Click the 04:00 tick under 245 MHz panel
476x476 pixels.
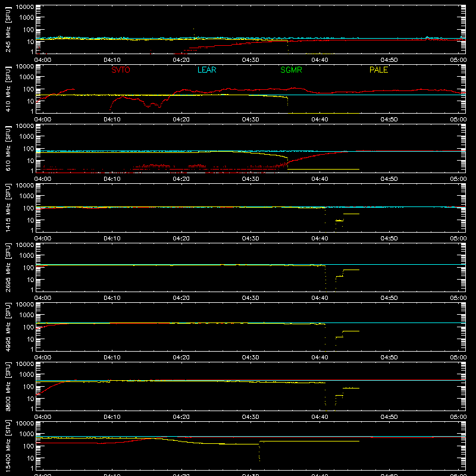tap(42, 60)
